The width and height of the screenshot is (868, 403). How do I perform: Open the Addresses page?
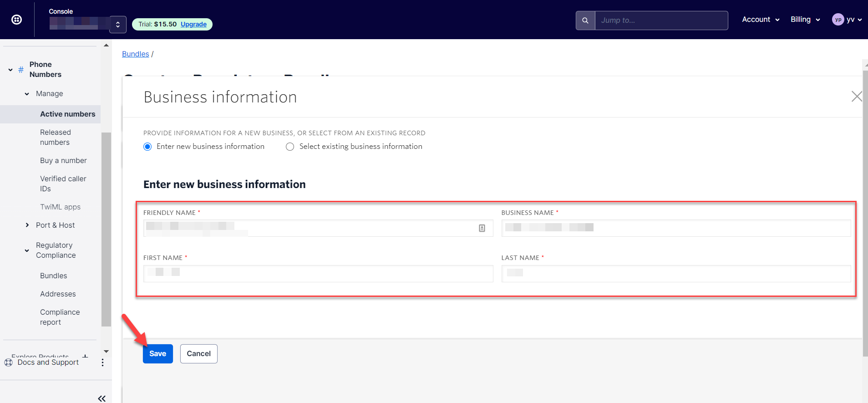click(x=58, y=294)
